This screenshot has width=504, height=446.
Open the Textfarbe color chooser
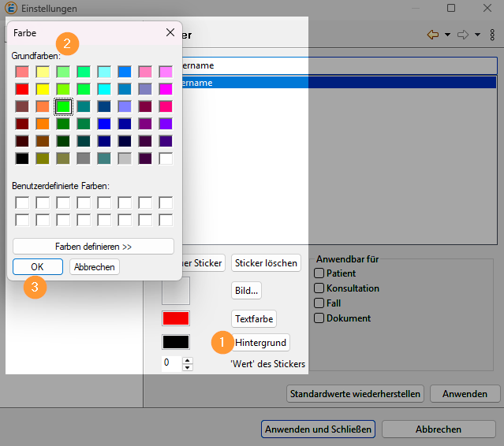(x=253, y=319)
